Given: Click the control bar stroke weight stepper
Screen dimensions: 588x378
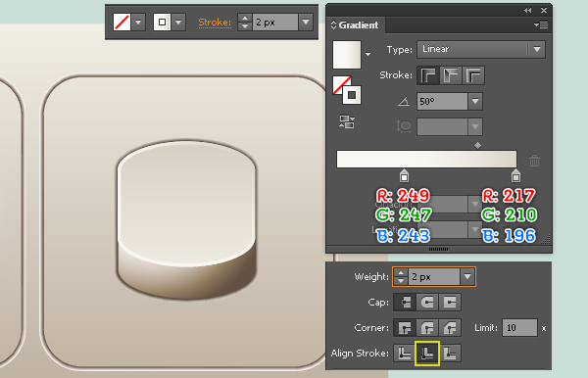Looking at the screenshot, I should pyautogui.click(x=245, y=23).
